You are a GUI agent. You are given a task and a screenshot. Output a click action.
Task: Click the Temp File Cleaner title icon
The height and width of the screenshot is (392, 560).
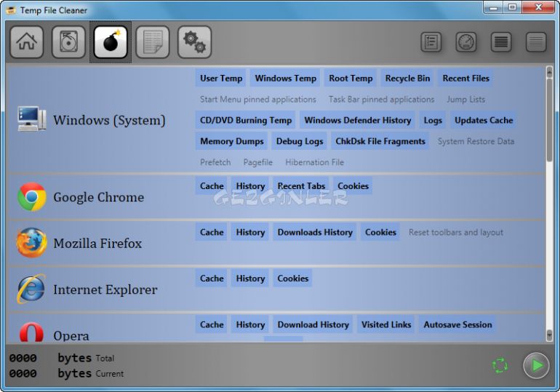coord(11,10)
